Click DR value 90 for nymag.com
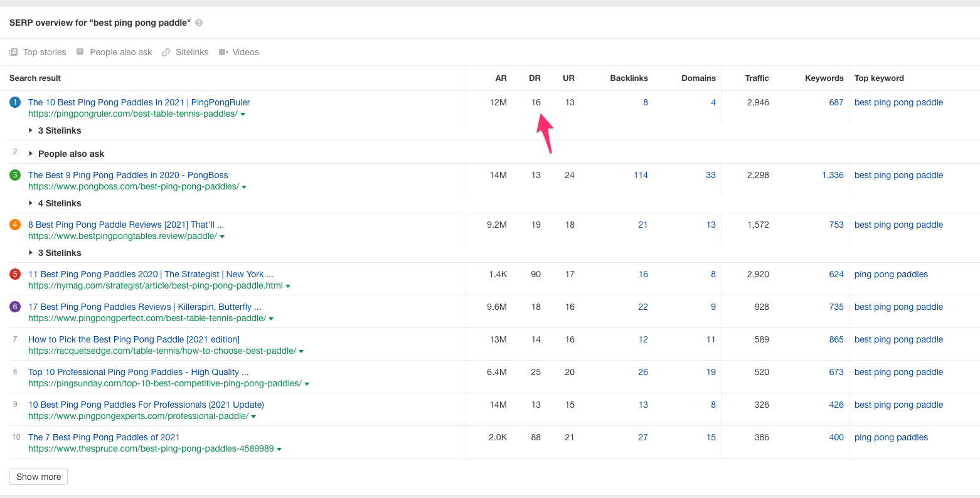980x498 pixels. pos(536,274)
